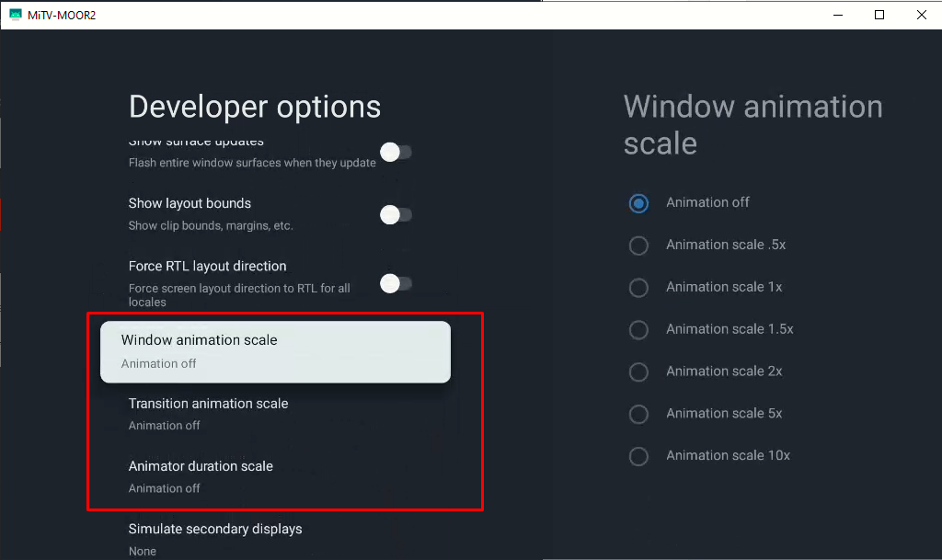
Task: Select Animation scale 1x radio button
Action: 638,288
